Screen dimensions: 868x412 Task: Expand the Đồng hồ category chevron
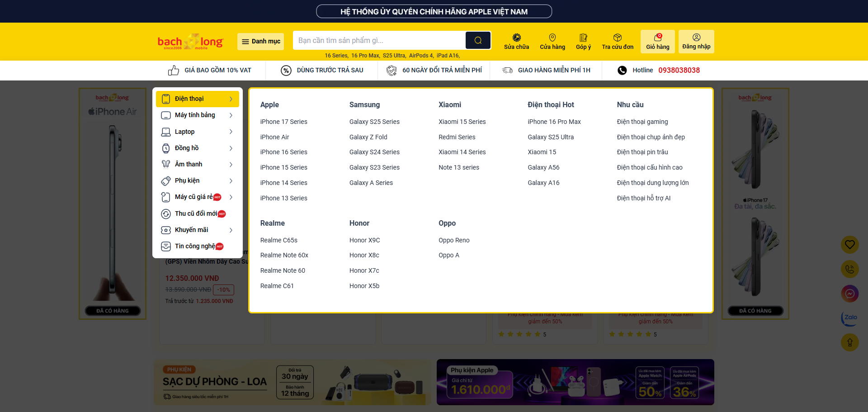click(x=231, y=148)
